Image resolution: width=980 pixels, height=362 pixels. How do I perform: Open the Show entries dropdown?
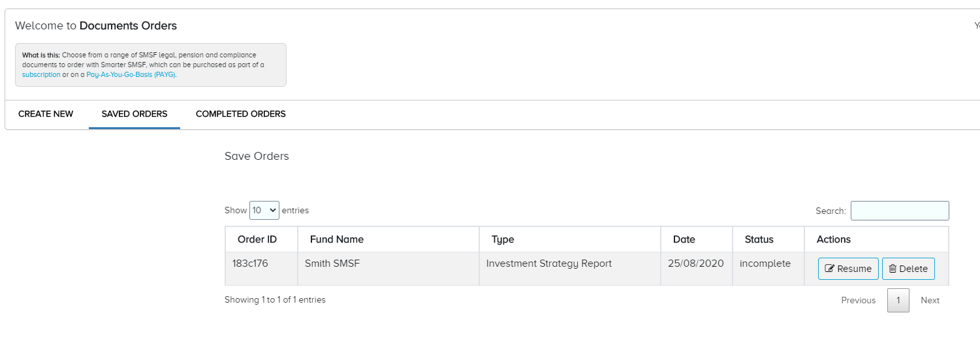pos(264,210)
